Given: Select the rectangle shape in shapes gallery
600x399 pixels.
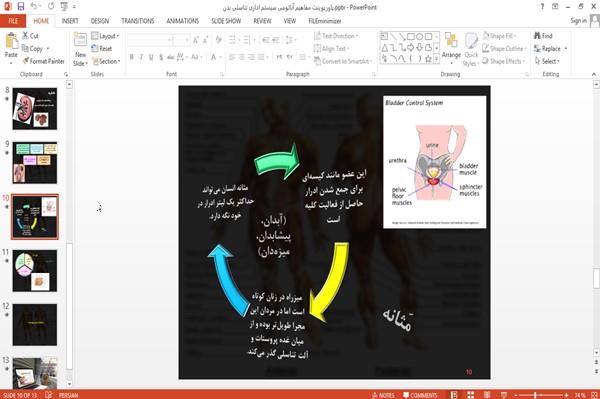Looking at the screenshot, I should (411, 37).
